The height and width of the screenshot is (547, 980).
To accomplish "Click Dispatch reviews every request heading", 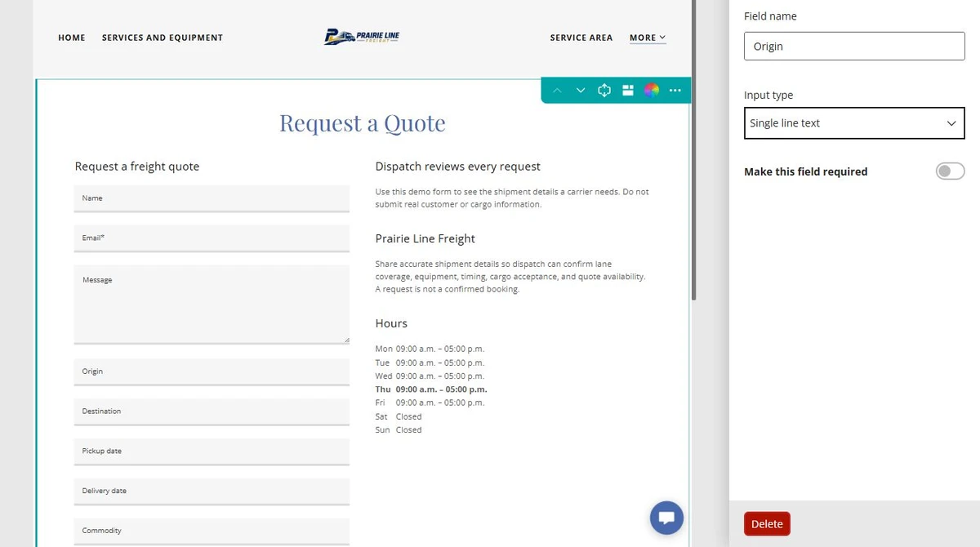I will pos(458,167).
